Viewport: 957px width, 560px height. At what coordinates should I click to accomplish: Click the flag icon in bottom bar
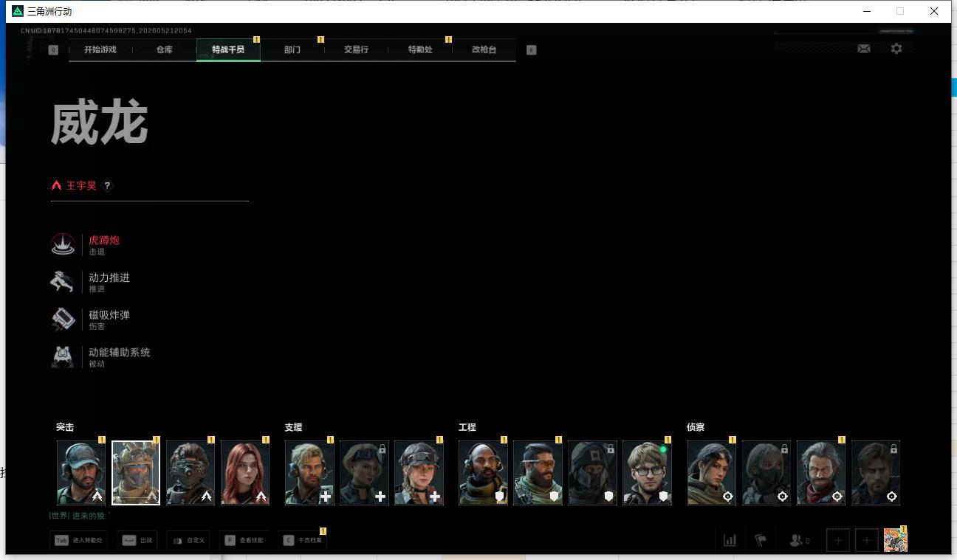pos(761,540)
